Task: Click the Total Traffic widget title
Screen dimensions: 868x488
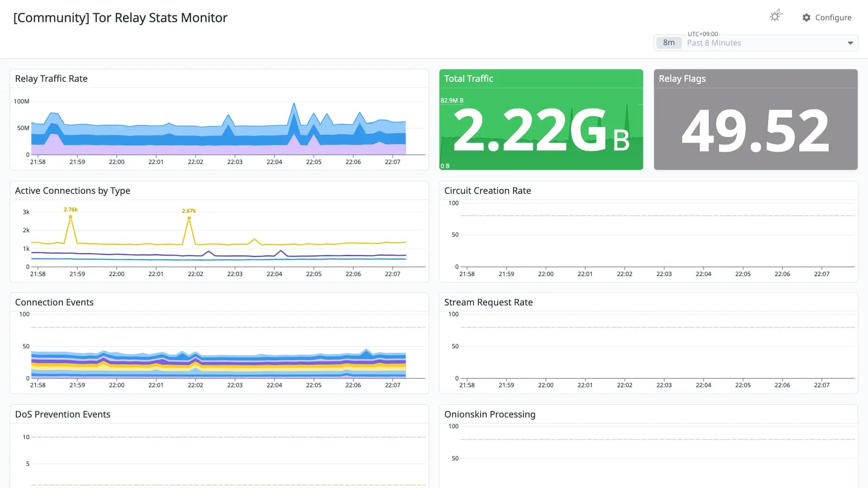Action: (x=468, y=79)
